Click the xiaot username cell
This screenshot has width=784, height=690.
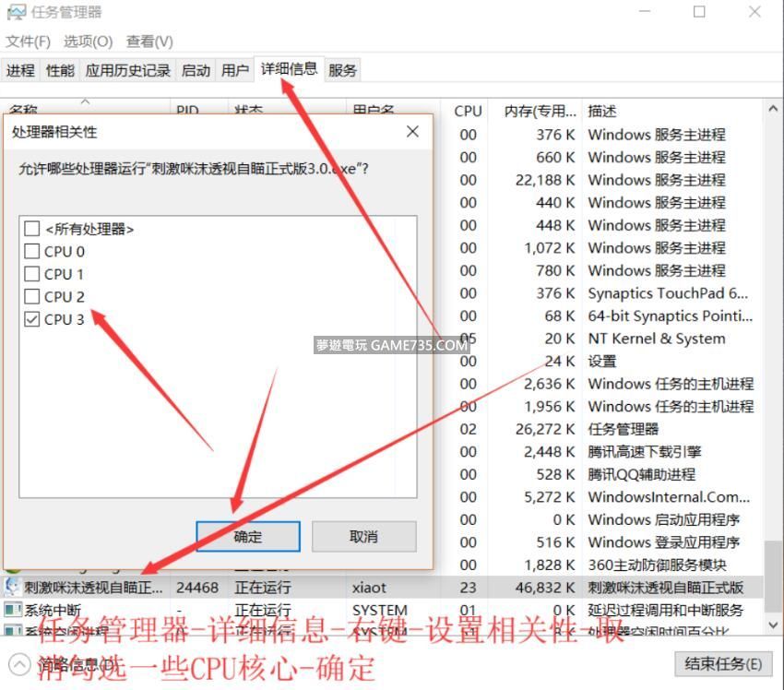(369, 588)
